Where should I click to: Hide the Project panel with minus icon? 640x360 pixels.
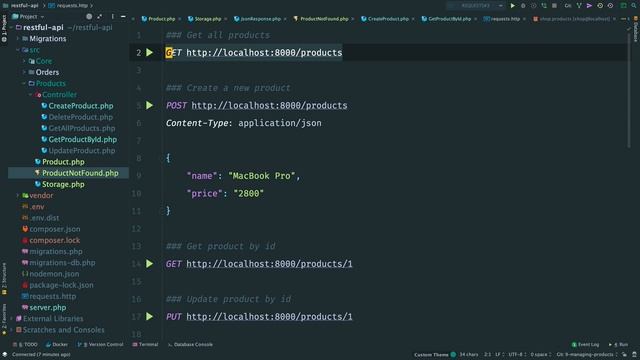tap(123, 17)
